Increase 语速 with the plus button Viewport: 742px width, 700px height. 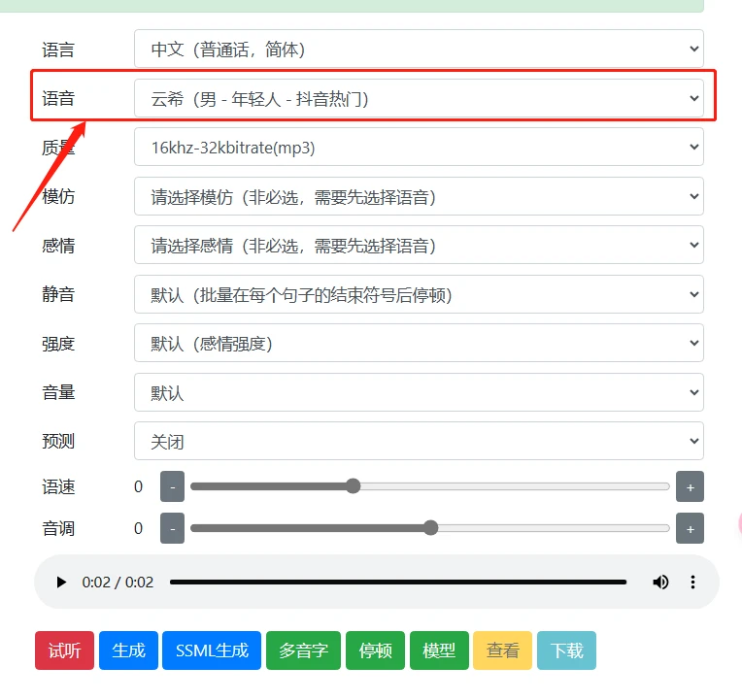coord(690,486)
